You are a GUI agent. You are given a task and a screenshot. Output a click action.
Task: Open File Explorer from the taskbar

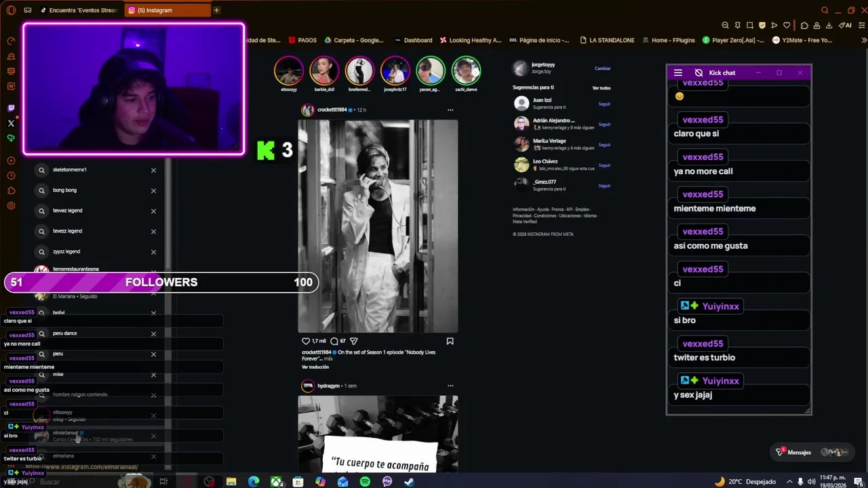click(231, 481)
